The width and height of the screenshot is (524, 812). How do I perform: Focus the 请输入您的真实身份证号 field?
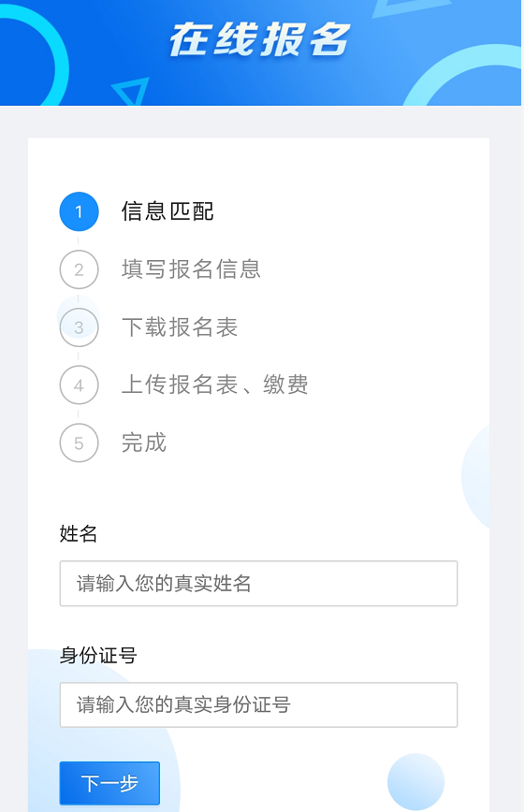tap(258, 704)
